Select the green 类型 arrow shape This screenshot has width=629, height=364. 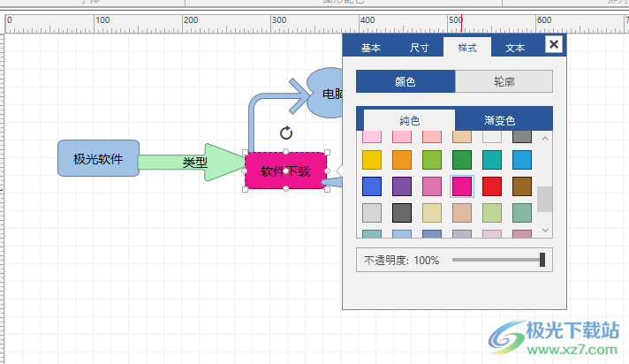point(192,163)
